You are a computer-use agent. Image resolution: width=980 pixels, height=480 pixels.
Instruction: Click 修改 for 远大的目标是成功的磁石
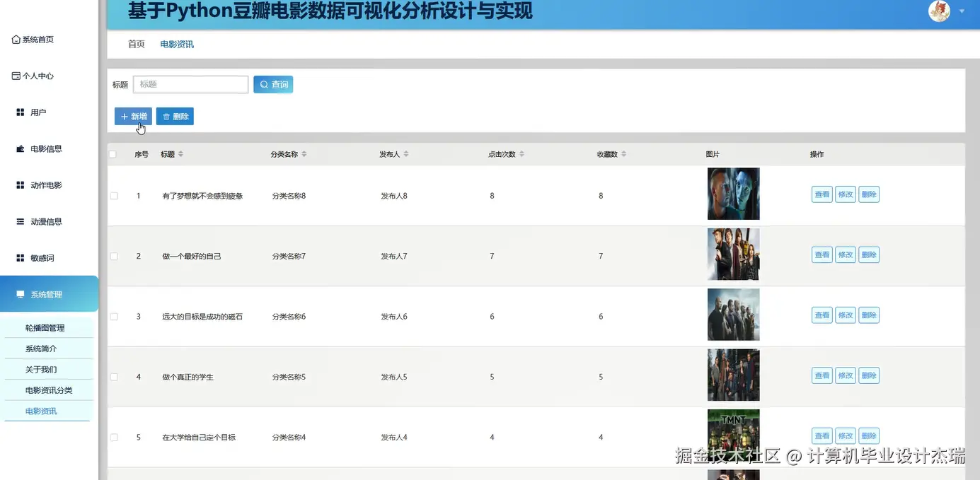(x=846, y=315)
